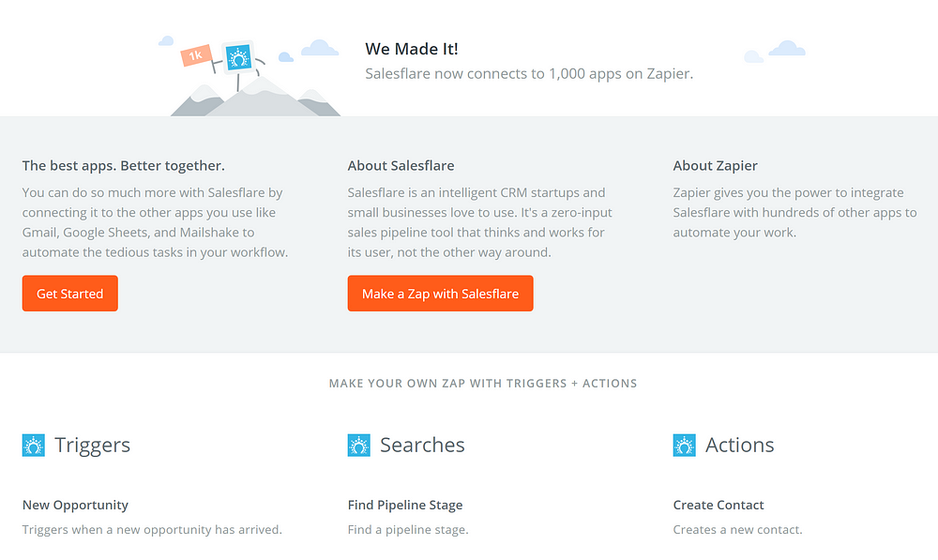Click the About Zapier heading
This screenshot has height=560, width=938.
tap(715, 165)
